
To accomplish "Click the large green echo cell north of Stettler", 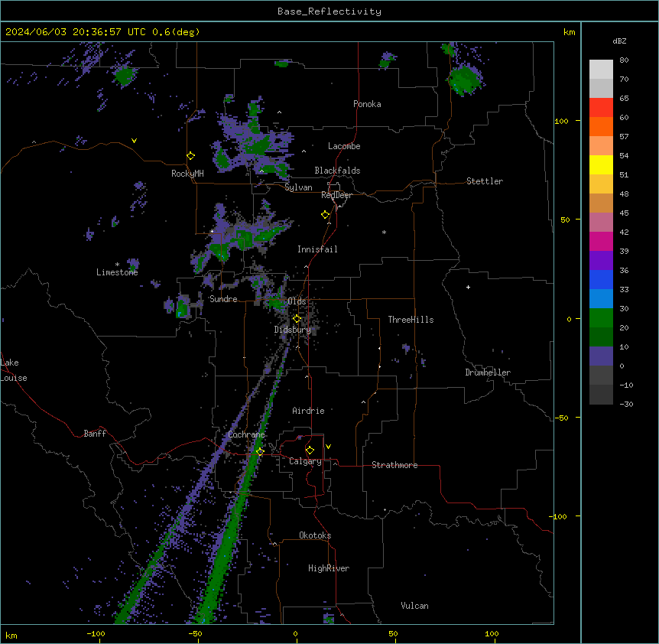I will click(464, 80).
